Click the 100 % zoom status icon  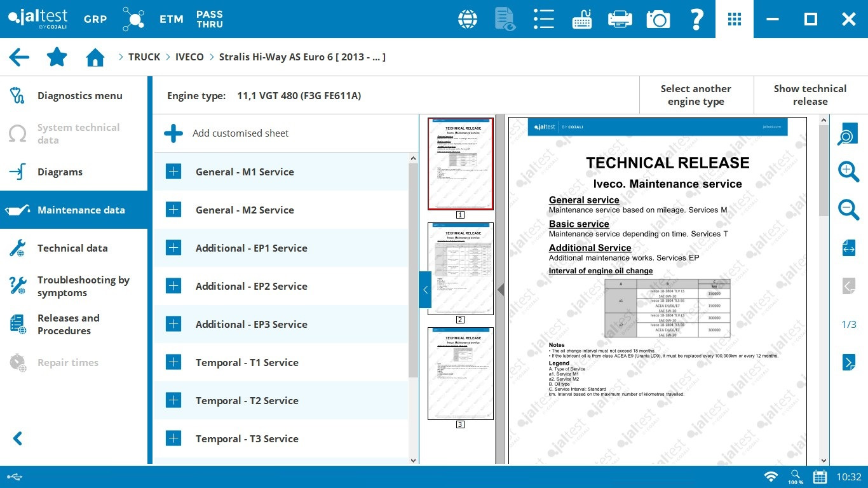796,477
